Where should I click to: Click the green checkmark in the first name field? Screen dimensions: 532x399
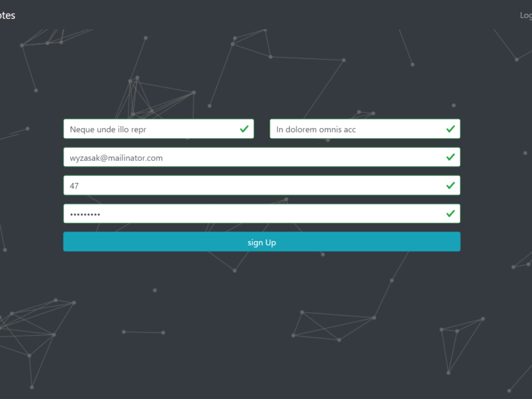tap(244, 129)
